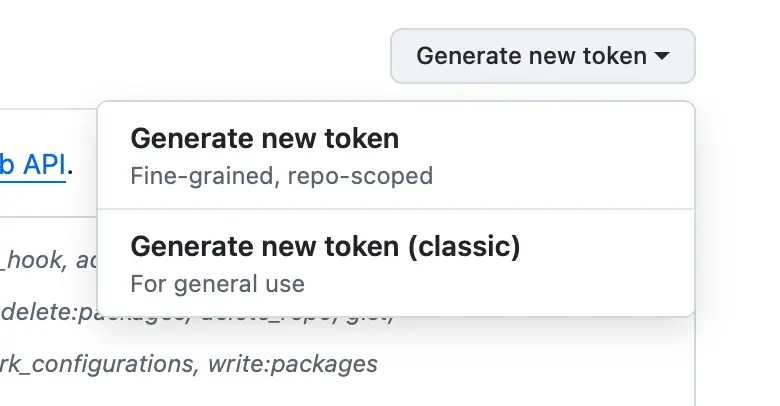Click the divider line between menu options
The image size is (780, 406).
pyautogui.click(x=395, y=209)
